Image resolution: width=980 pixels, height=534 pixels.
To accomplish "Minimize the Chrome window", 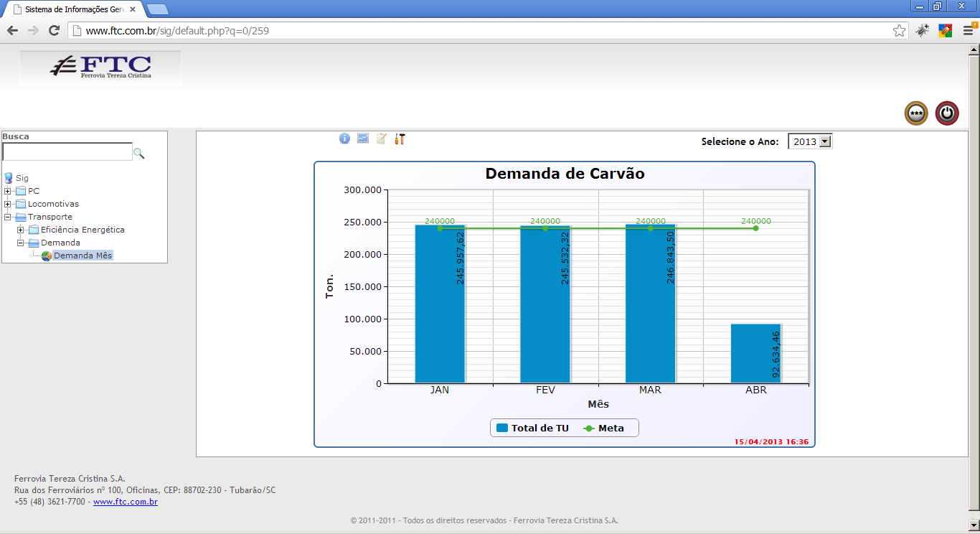I will tap(920, 6).
